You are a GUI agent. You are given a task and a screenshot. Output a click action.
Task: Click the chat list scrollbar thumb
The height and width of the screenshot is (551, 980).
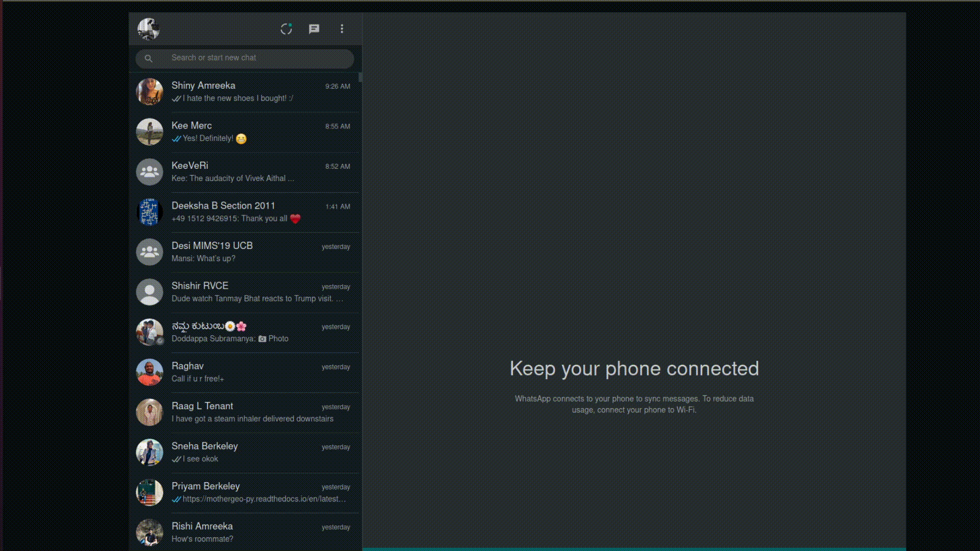pos(360,78)
